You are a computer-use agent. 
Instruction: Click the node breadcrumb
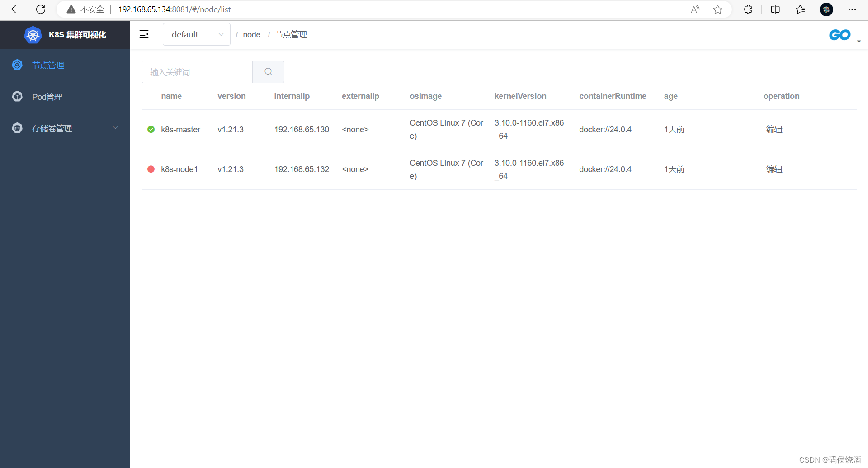tap(252, 35)
